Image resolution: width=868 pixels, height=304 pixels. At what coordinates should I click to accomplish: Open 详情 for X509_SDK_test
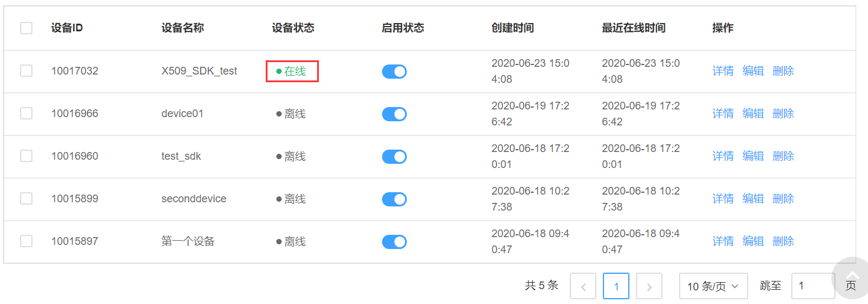723,71
